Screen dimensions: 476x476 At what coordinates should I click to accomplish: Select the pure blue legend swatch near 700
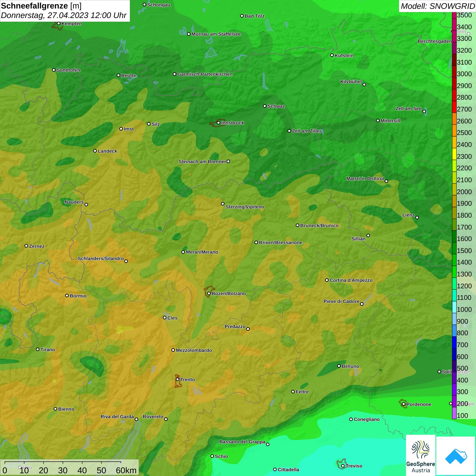click(454, 342)
